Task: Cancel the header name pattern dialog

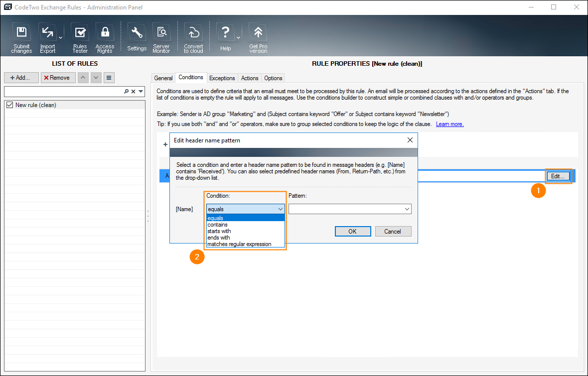Action: [393, 231]
